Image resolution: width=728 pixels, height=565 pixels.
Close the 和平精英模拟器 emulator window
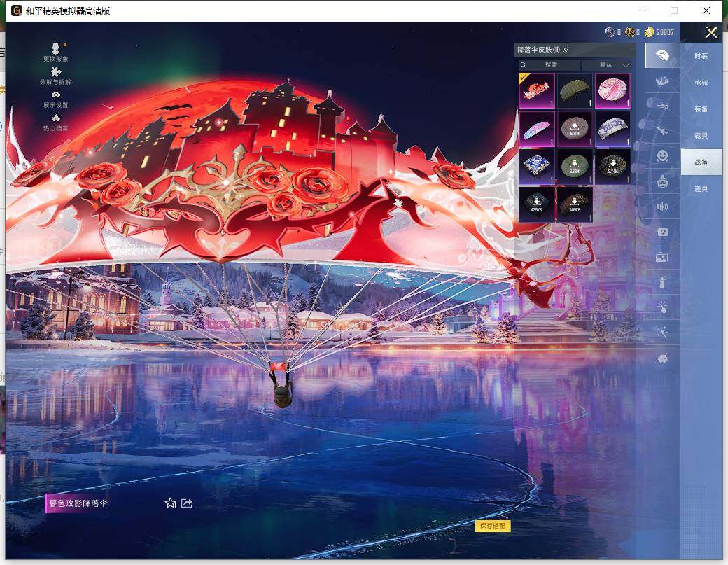pos(706,11)
